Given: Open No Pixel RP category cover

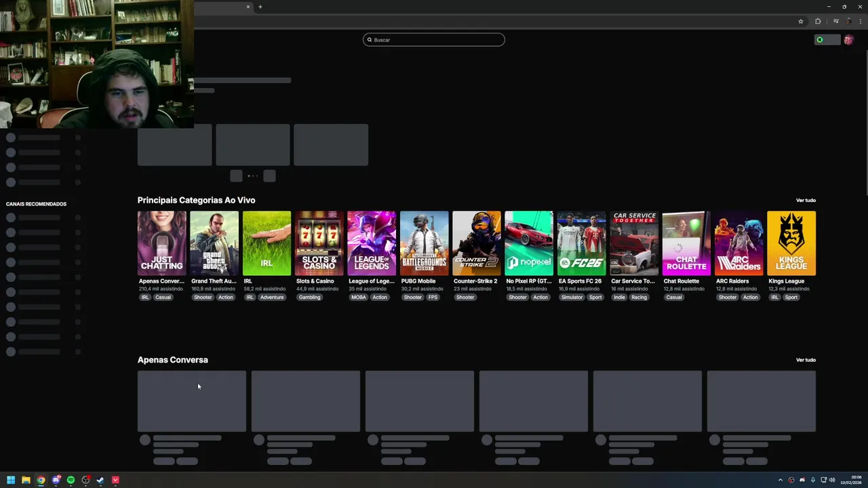Looking at the screenshot, I should pyautogui.click(x=529, y=243).
